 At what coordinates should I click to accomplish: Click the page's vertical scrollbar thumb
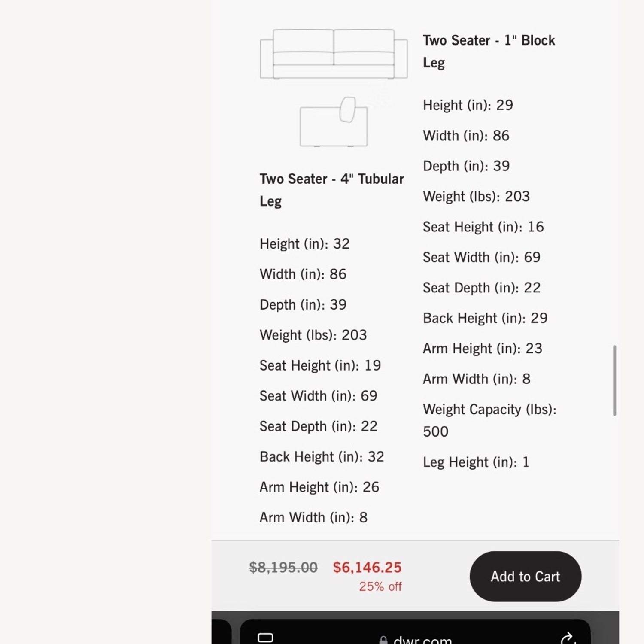pos(614,380)
